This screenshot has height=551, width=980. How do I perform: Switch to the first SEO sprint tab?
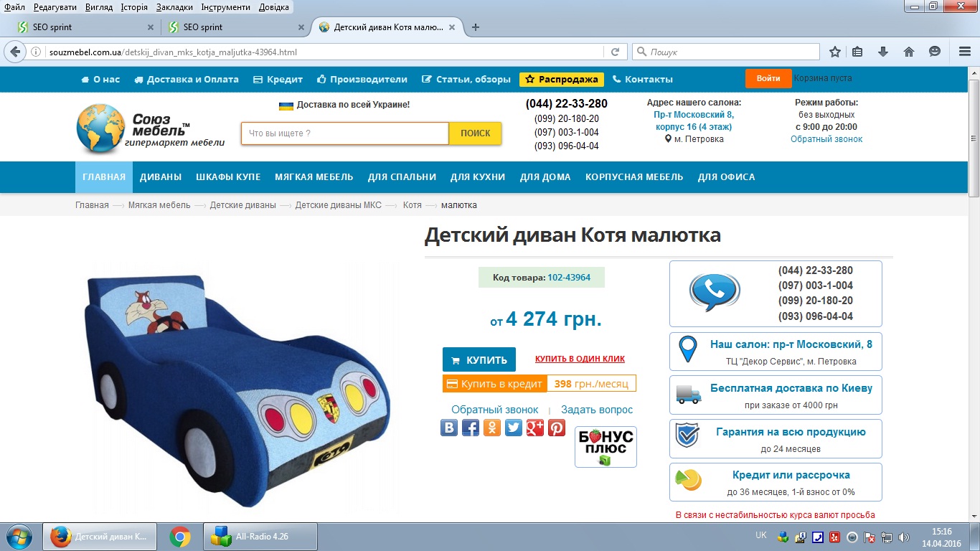click(86, 27)
